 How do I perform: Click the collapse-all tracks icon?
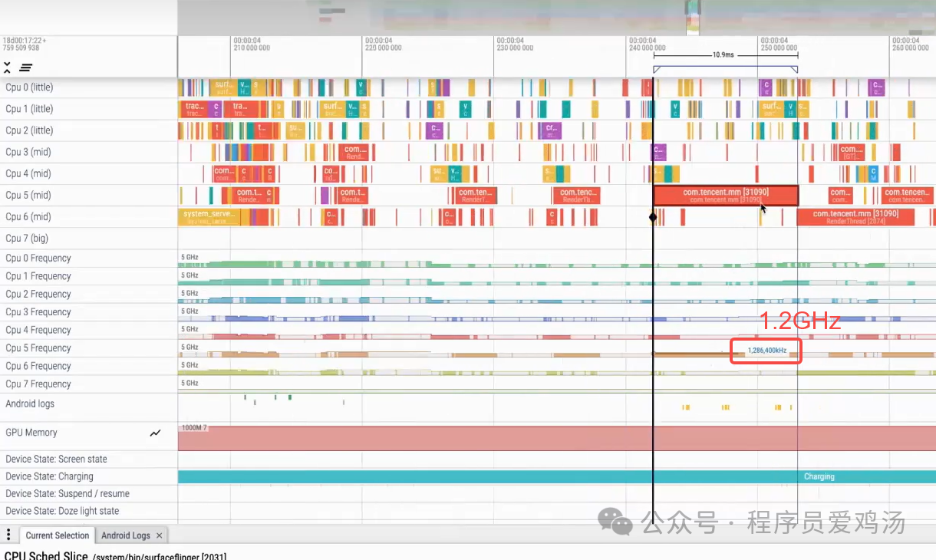click(x=8, y=68)
